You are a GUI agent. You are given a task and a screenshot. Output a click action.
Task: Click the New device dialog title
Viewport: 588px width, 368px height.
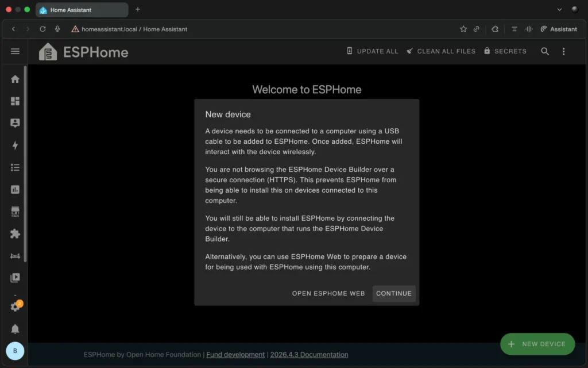click(x=228, y=114)
